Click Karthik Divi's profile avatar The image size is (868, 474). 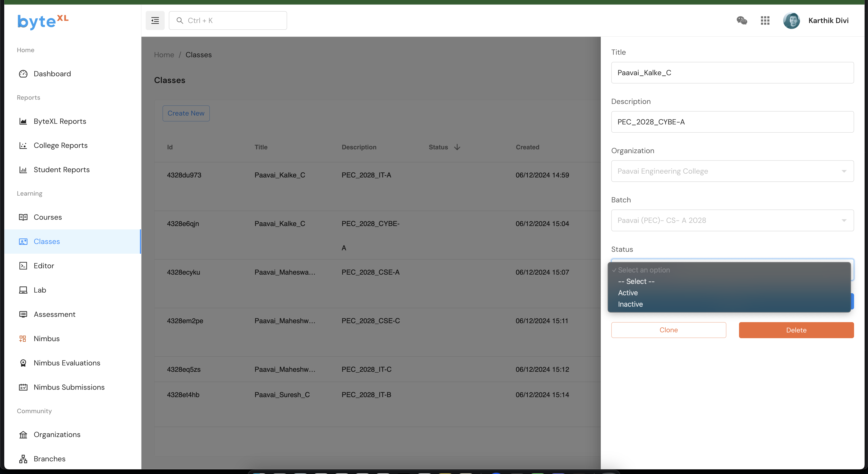(791, 20)
